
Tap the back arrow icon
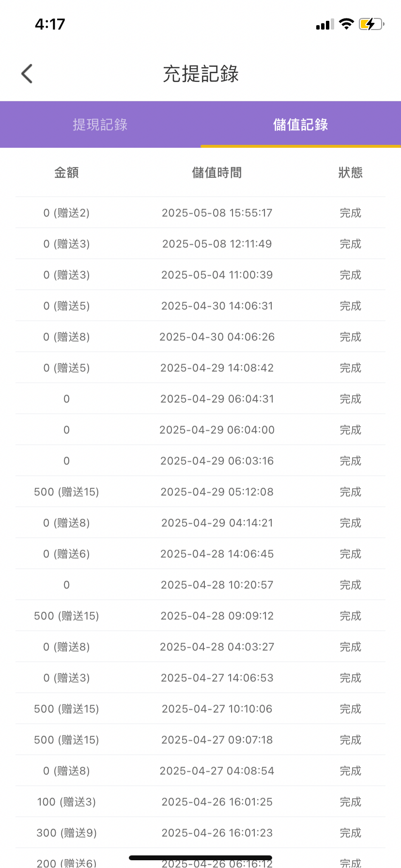27,74
